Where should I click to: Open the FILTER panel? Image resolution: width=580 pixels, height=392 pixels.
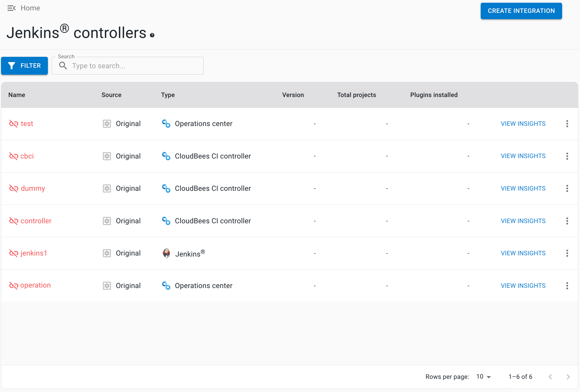[24, 65]
